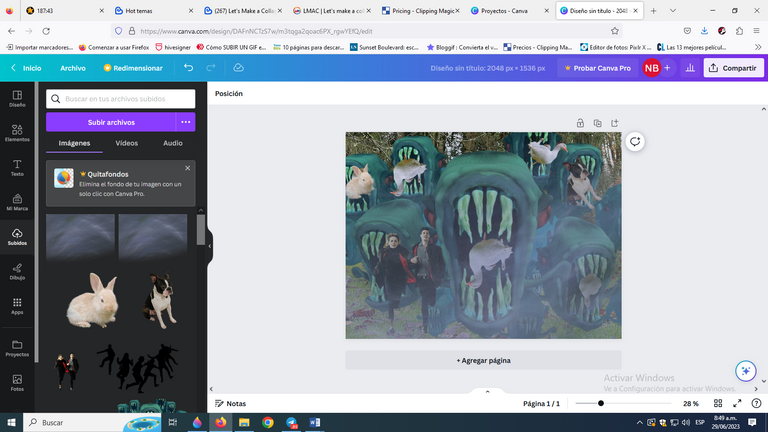
Task: Open the Redimensionar menu
Action: click(133, 68)
